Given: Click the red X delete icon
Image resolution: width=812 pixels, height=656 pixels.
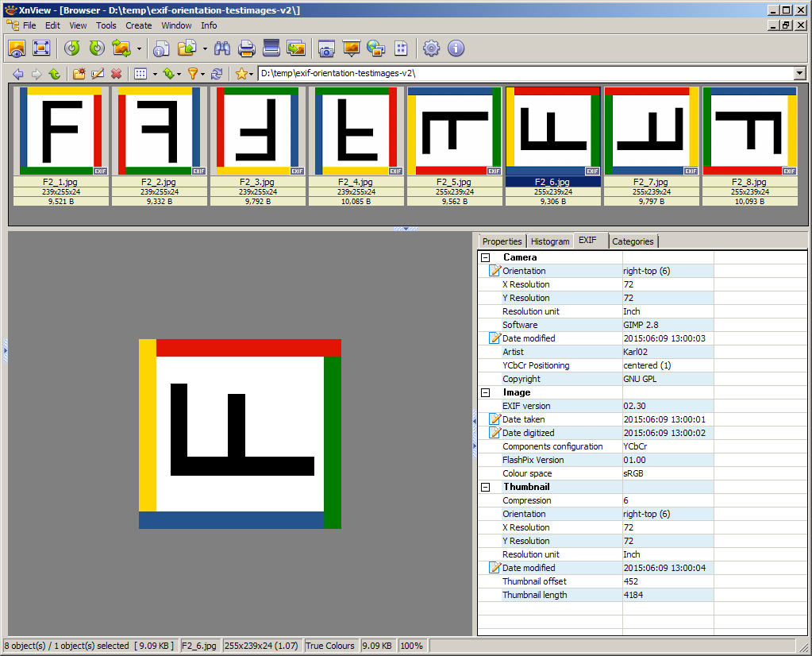Looking at the screenshot, I should click(x=116, y=74).
